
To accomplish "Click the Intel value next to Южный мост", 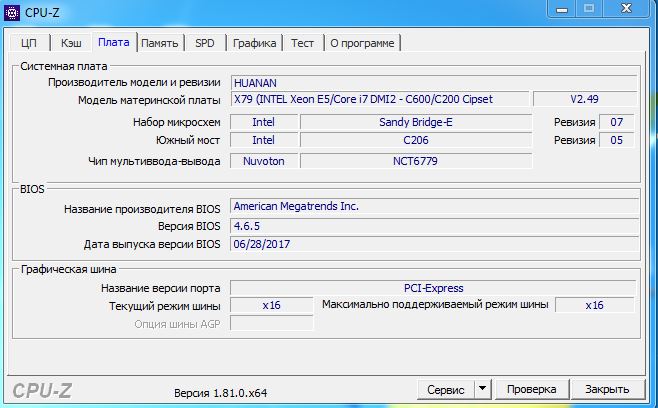I will tap(264, 140).
